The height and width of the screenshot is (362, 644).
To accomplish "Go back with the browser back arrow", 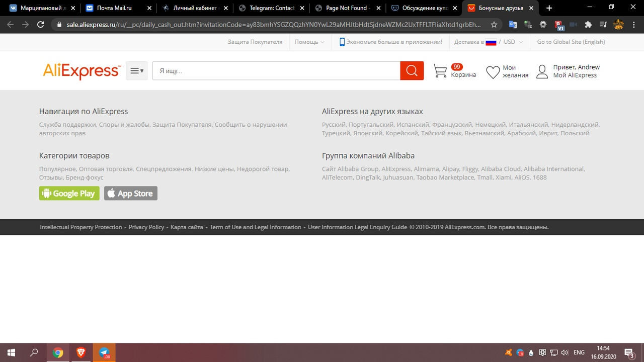I will click(11, 25).
